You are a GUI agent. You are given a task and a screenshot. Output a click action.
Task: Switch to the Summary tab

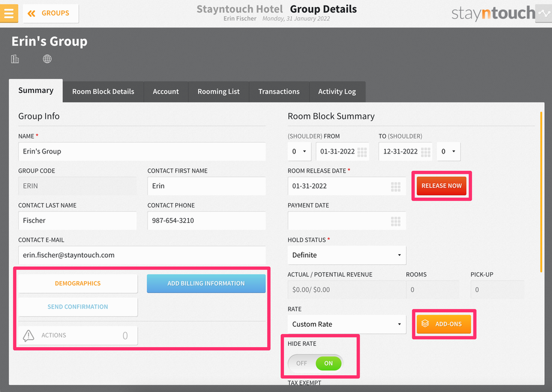36,91
